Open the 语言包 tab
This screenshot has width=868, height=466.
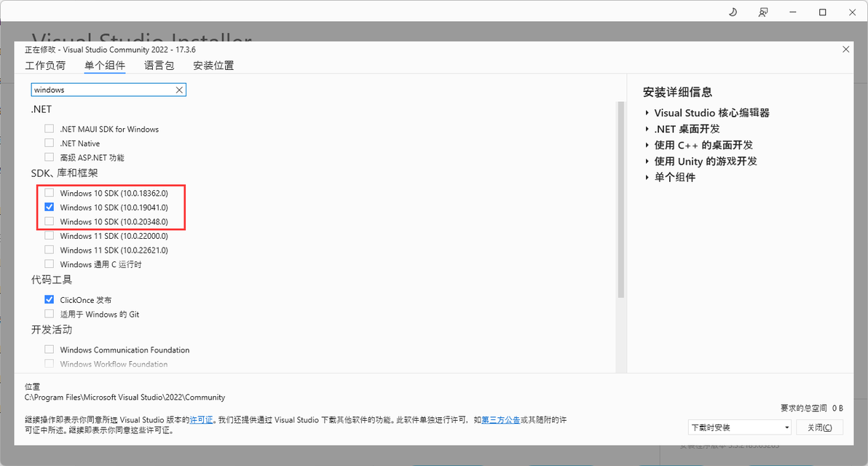pyautogui.click(x=159, y=66)
